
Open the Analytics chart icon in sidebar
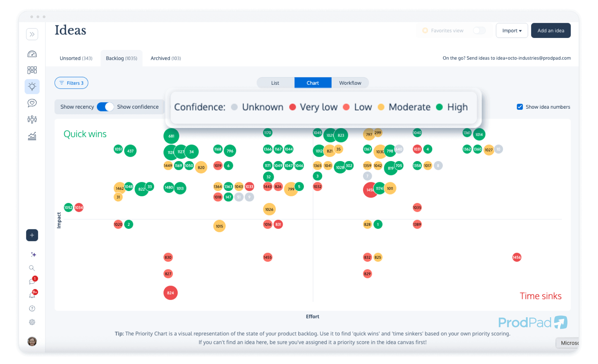click(32, 136)
